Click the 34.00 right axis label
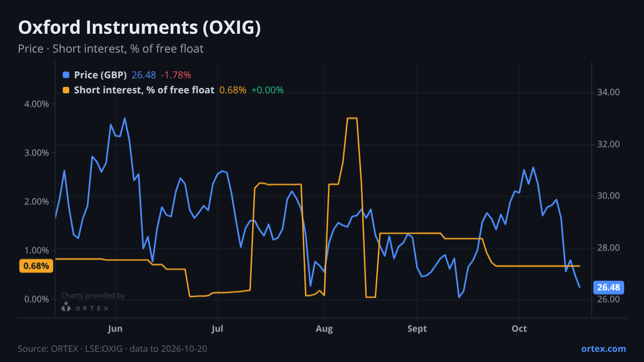Screen dimensions: 644x362 (609, 92)
